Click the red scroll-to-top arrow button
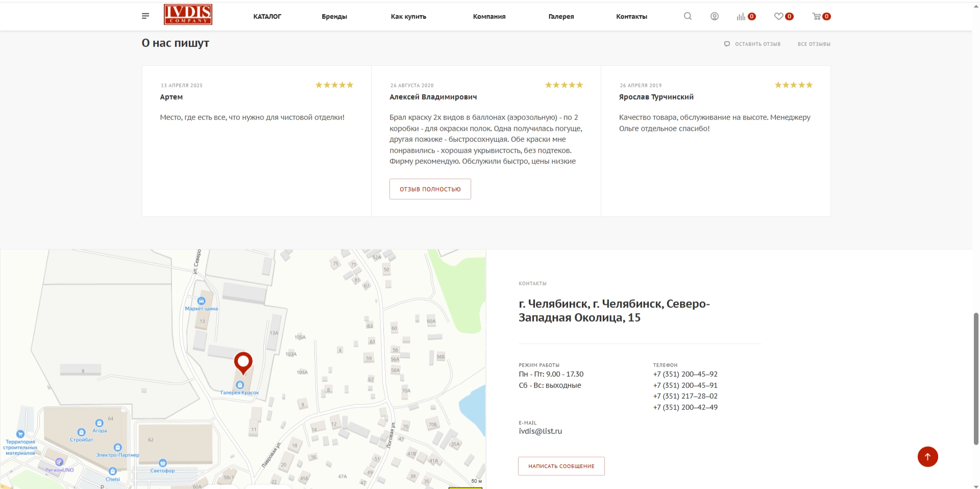Screen dimensions: 980x489 [927, 456]
